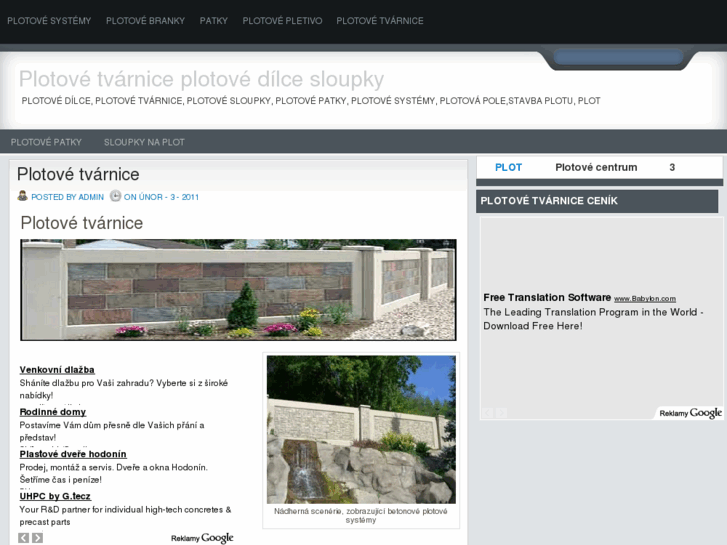Switch to the PLOT sidebar tab
The image size is (727, 545).
tap(509, 167)
